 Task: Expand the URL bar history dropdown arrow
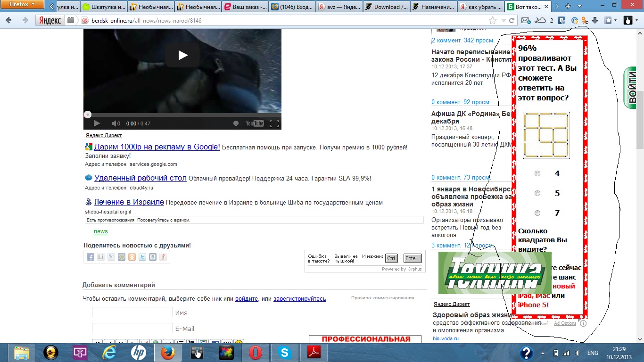point(504,20)
